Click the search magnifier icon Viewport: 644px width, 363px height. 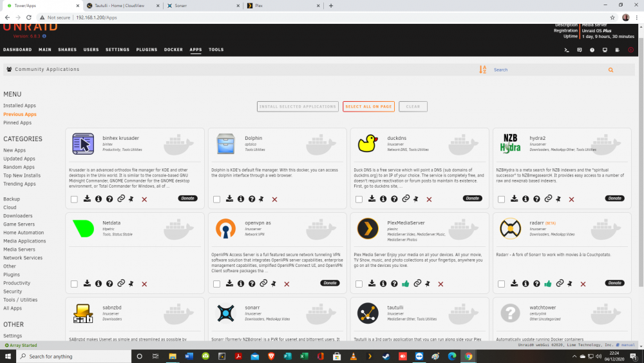coord(611,70)
